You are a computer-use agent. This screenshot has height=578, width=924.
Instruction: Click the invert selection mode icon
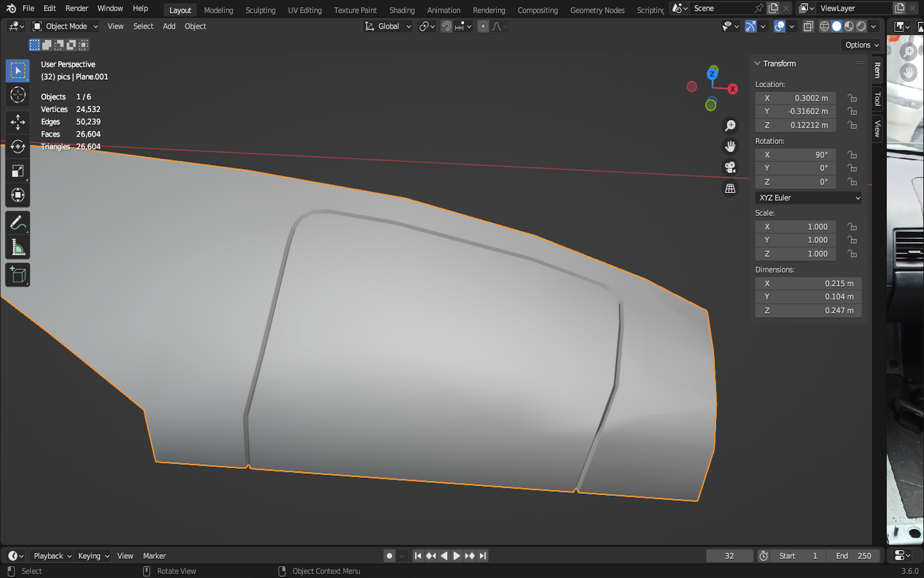[71, 45]
